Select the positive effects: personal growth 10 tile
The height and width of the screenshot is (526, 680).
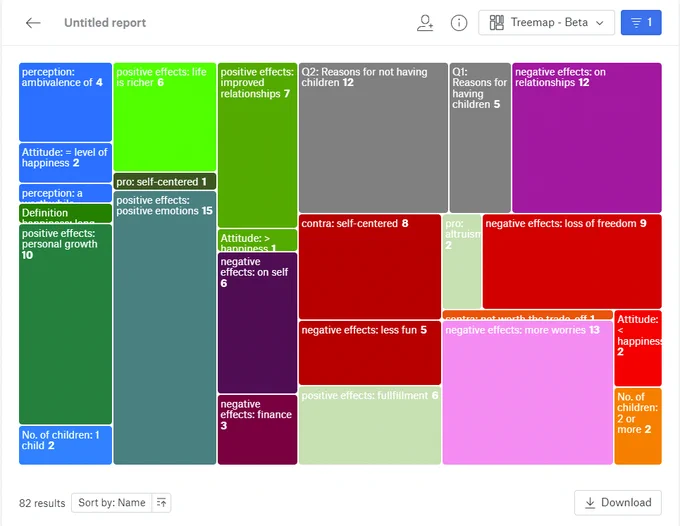(x=65, y=324)
